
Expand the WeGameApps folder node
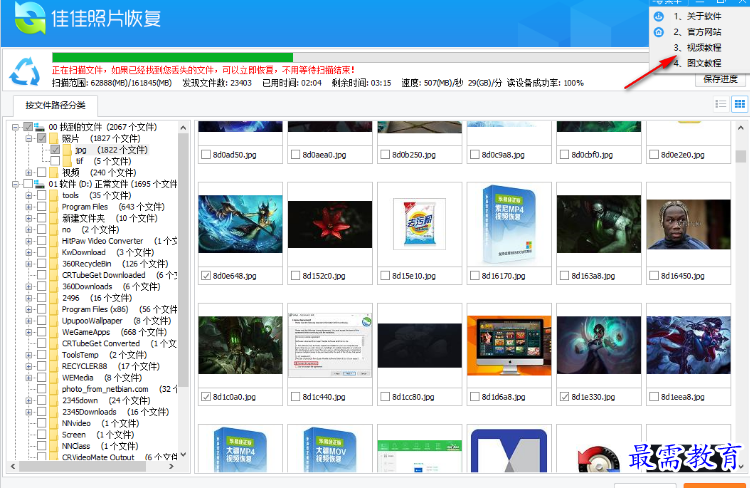tap(29, 332)
